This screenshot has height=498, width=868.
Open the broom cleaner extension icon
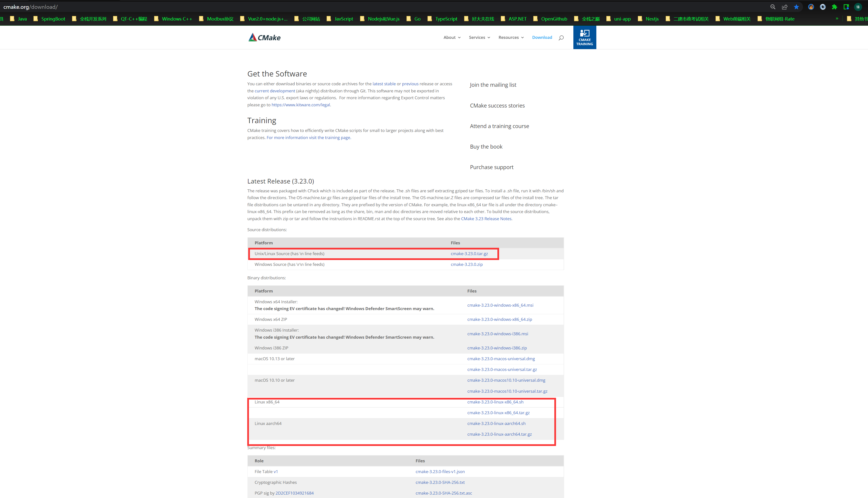tap(811, 7)
